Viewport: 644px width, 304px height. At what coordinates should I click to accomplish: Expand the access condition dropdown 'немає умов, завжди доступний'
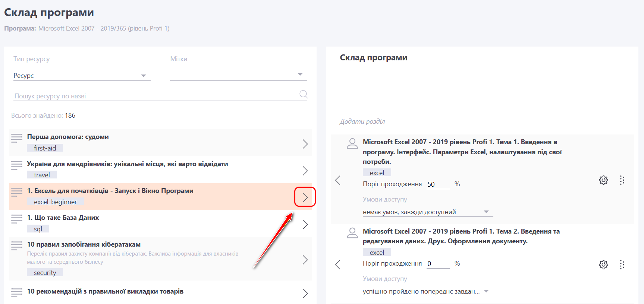pos(427,212)
